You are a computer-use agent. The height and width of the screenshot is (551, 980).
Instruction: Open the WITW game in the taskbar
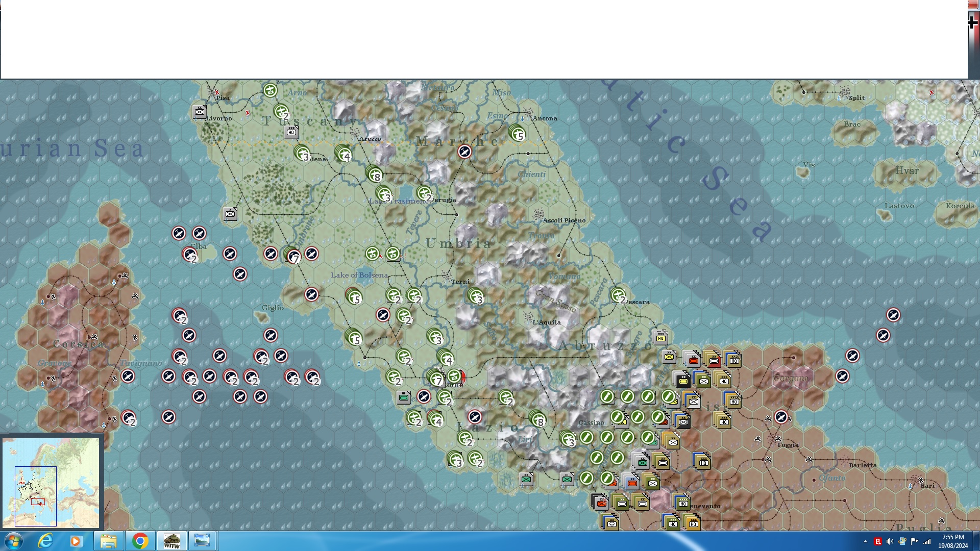point(171,541)
